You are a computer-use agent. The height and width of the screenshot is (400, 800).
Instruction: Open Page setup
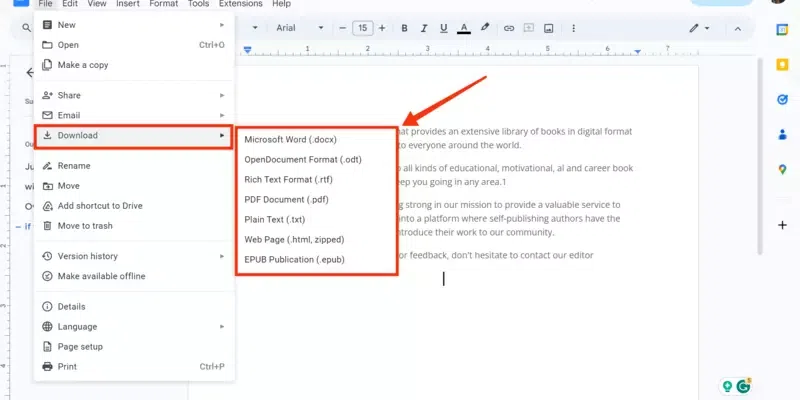(x=134, y=346)
